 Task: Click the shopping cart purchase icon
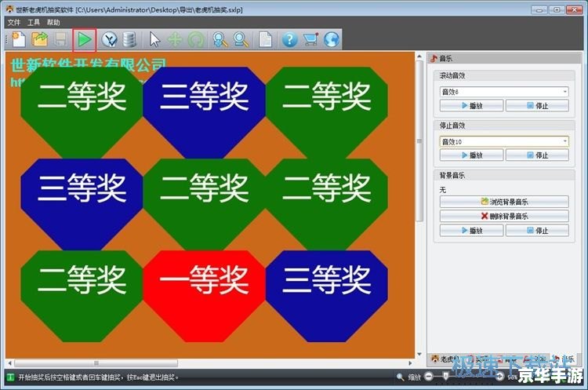point(310,39)
